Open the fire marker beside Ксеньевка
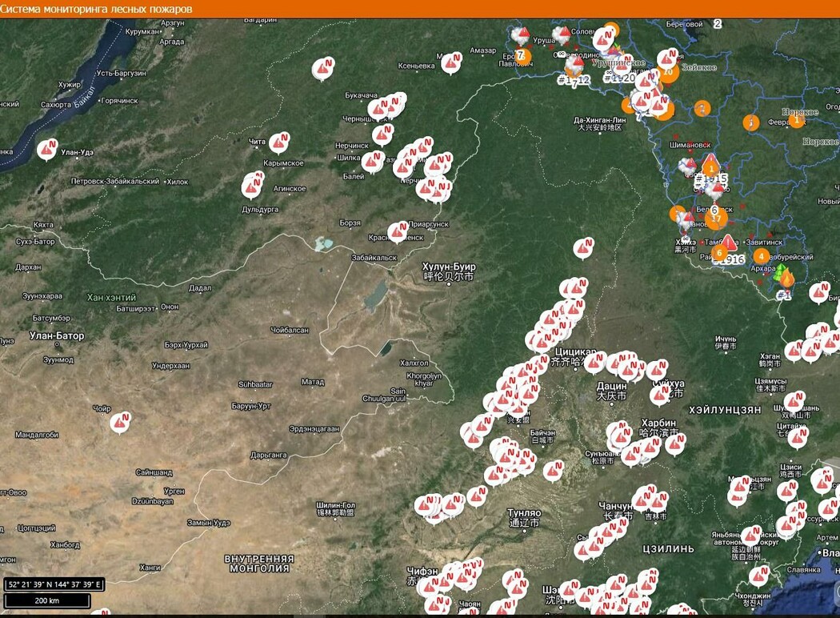 [x=451, y=63]
